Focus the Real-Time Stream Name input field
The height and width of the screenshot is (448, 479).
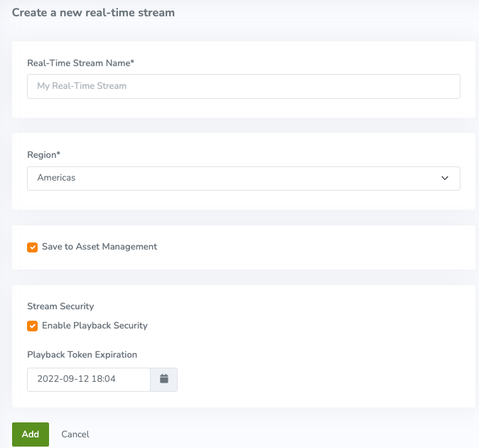pyautogui.click(x=243, y=86)
